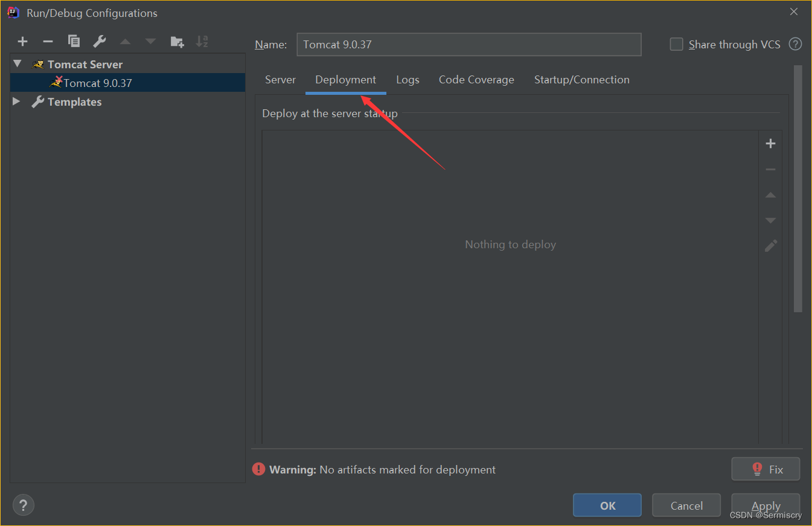Remove configuration using minus toolbar icon
This screenshot has height=526, width=812.
pyautogui.click(x=48, y=42)
